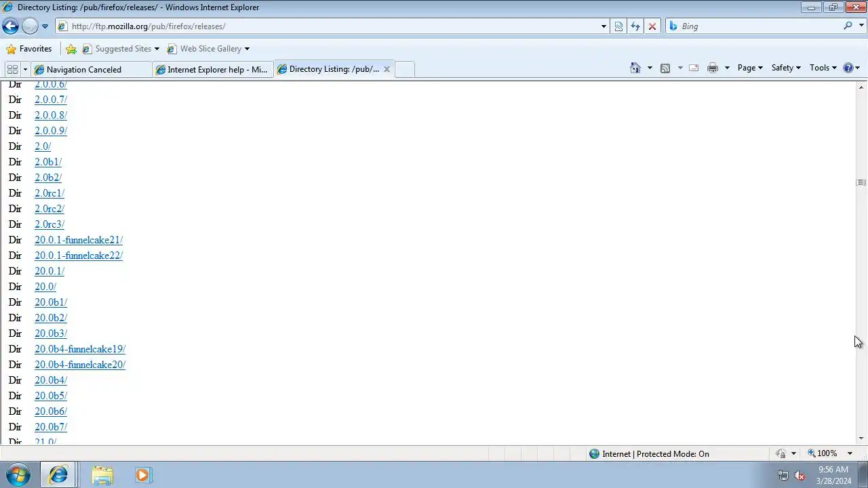
Task: Open the tab list dropdown arrow
Action: 25,69
